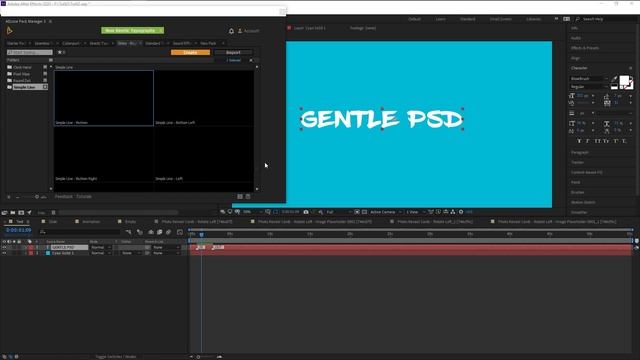
Task: Open the graph editor icon in the timeline
Action: tap(180, 232)
